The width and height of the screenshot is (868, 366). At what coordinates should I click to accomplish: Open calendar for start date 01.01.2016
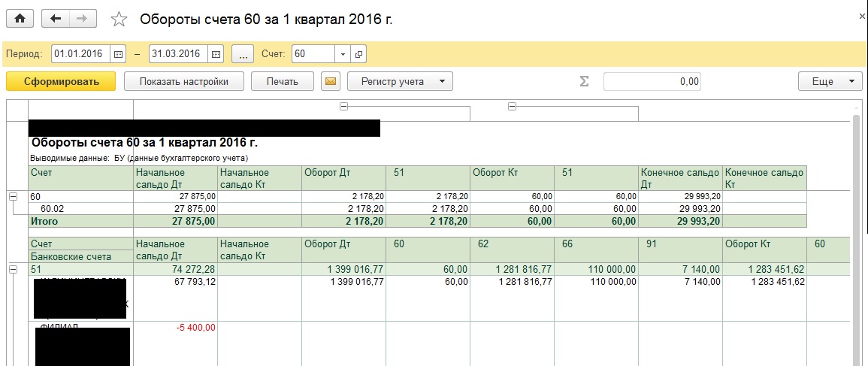118,54
